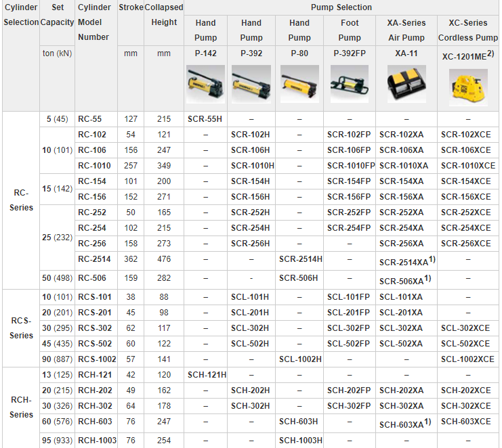Select the SCR-102H pump set
502x448 pixels.
pos(251,135)
